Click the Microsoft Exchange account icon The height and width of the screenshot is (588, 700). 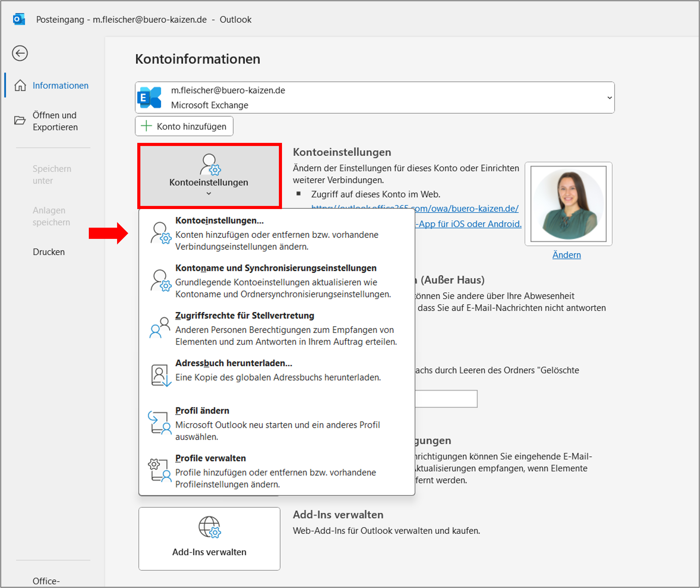[149, 97]
